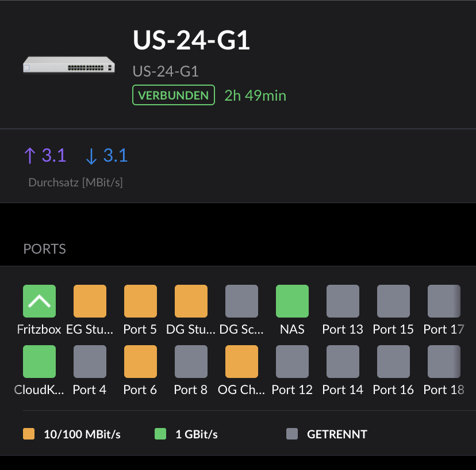Click the green 1 GBit/s legend swatch

point(160,434)
